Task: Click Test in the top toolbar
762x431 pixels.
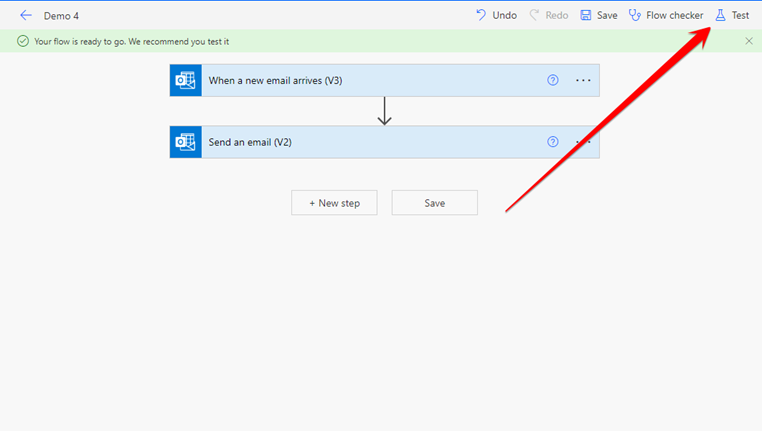Action: (x=732, y=15)
